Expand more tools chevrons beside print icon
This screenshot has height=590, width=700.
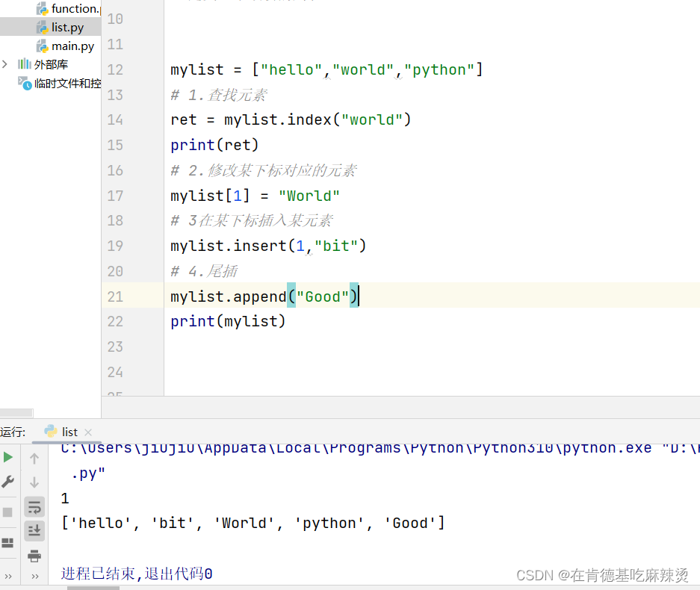35,576
